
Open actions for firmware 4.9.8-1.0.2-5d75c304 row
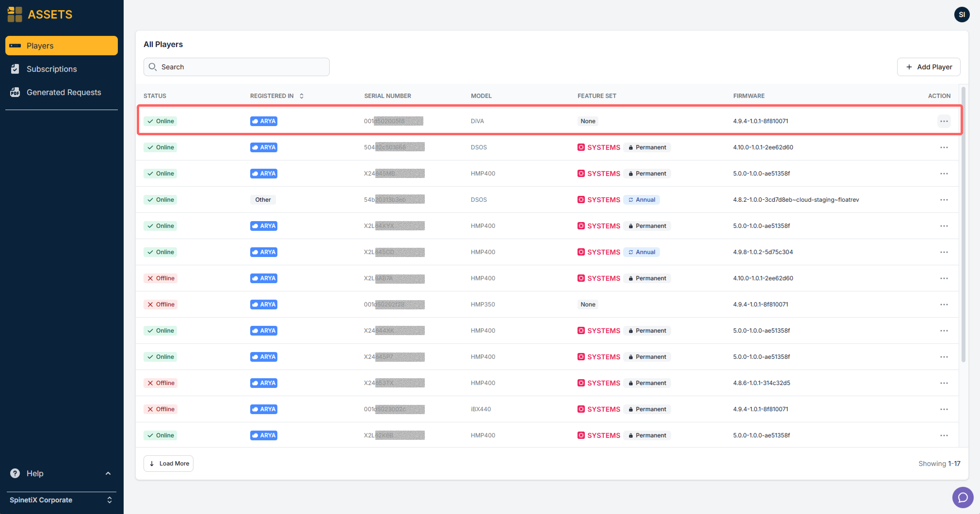pyautogui.click(x=944, y=252)
